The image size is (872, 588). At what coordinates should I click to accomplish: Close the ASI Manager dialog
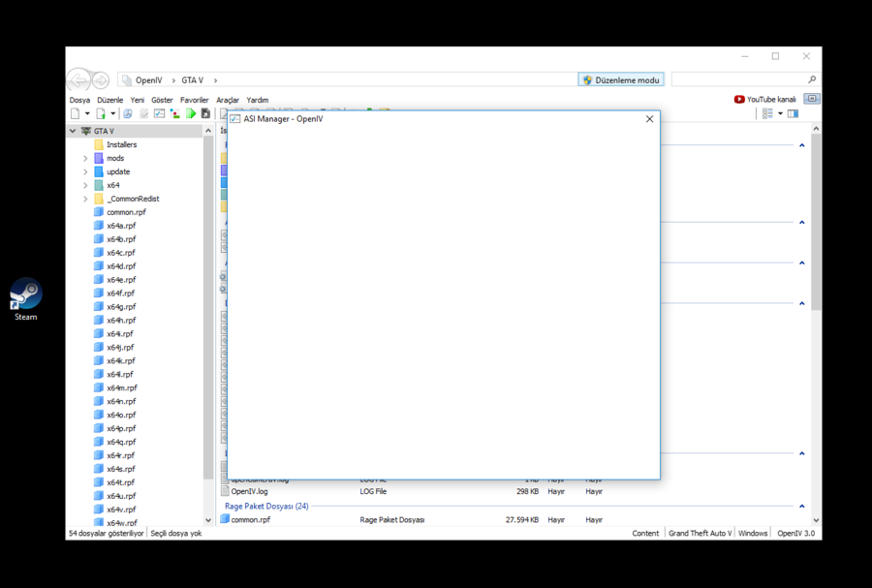649,119
